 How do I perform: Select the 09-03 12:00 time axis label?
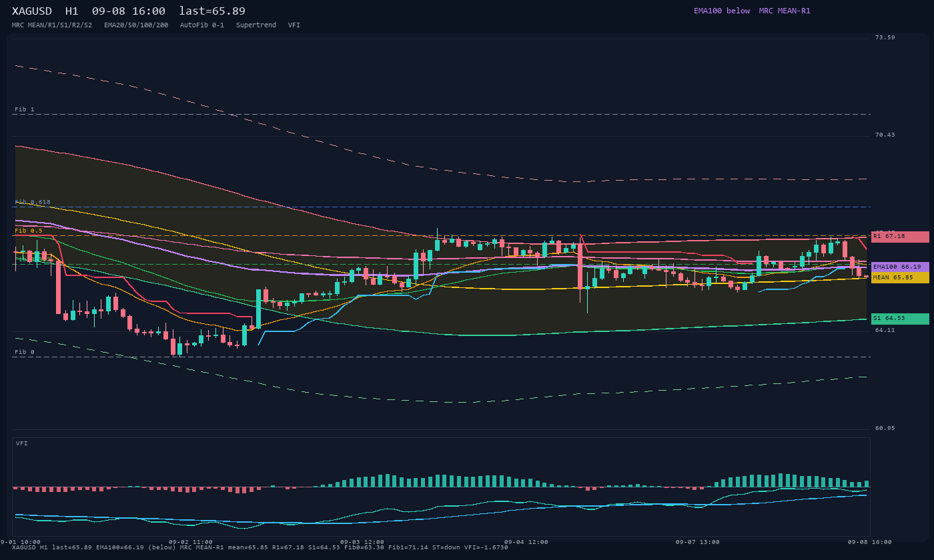pos(362,542)
